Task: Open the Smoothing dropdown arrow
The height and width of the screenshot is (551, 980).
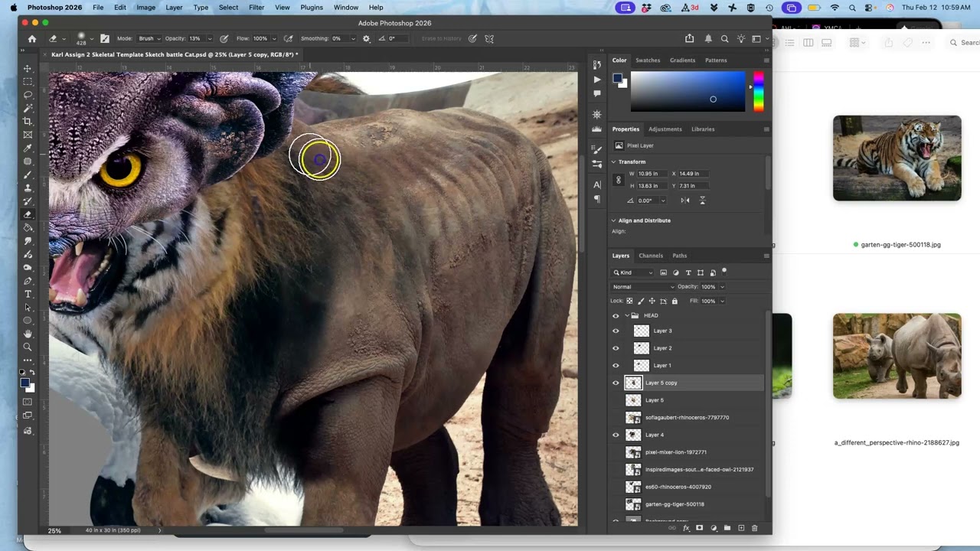Action: (354, 38)
